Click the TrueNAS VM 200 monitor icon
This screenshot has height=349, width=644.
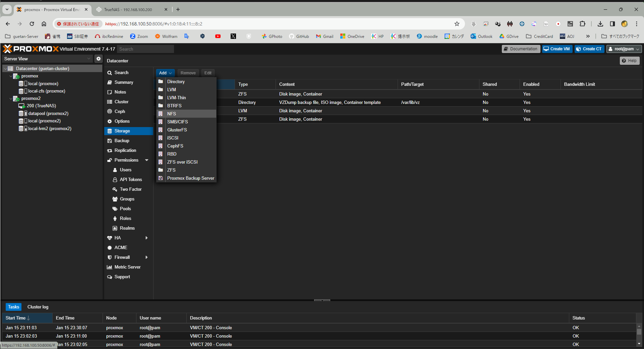coord(22,106)
